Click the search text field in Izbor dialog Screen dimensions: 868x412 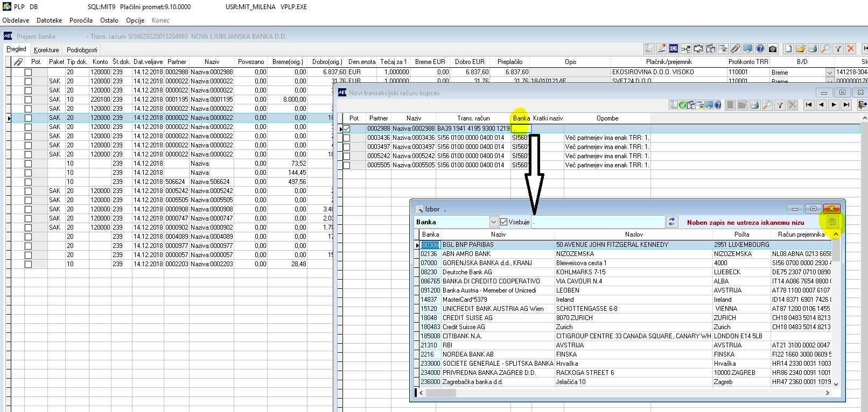coord(598,222)
